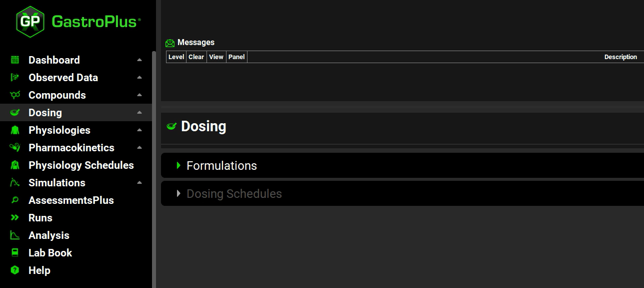The height and width of the screenshot is (288, 644).
Task: Collapse the Dashboard submenu arrow
Action: click(x=139, y=60)
